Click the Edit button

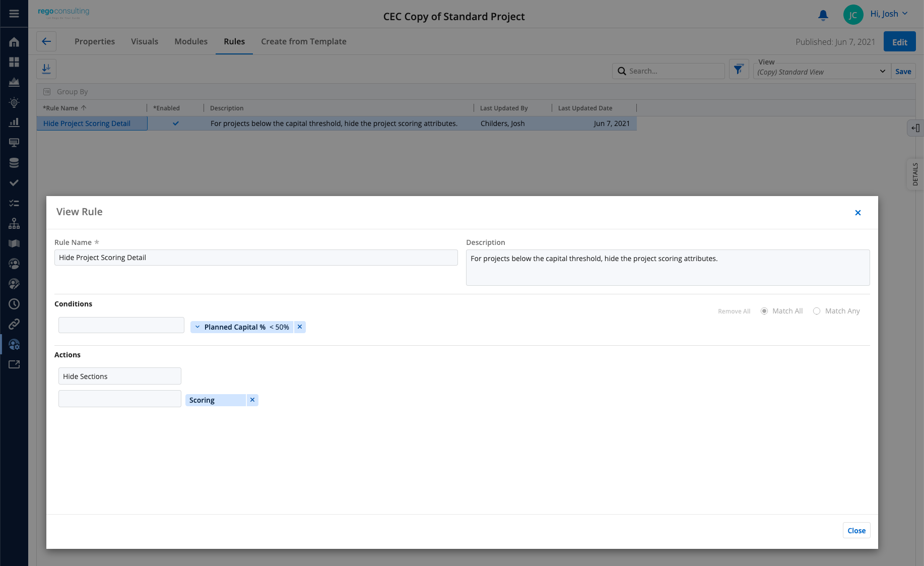[x=899, y=42]
